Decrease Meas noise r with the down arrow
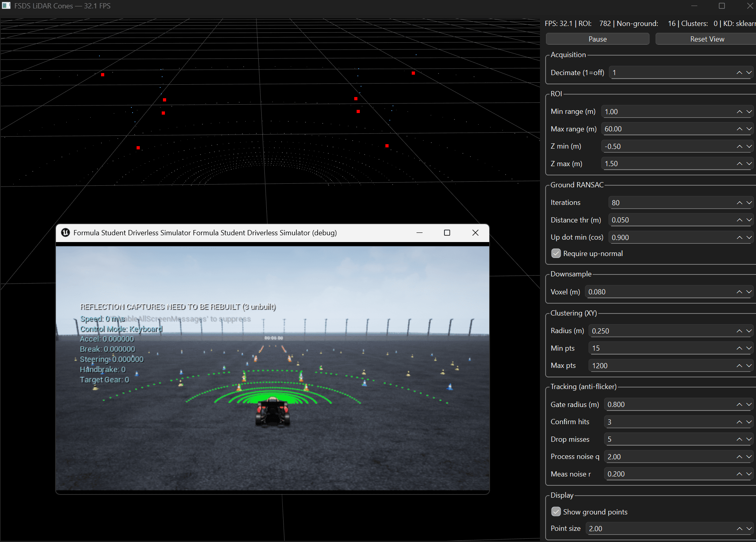Screen dimensions: 756x542 [x=749, y=474]
